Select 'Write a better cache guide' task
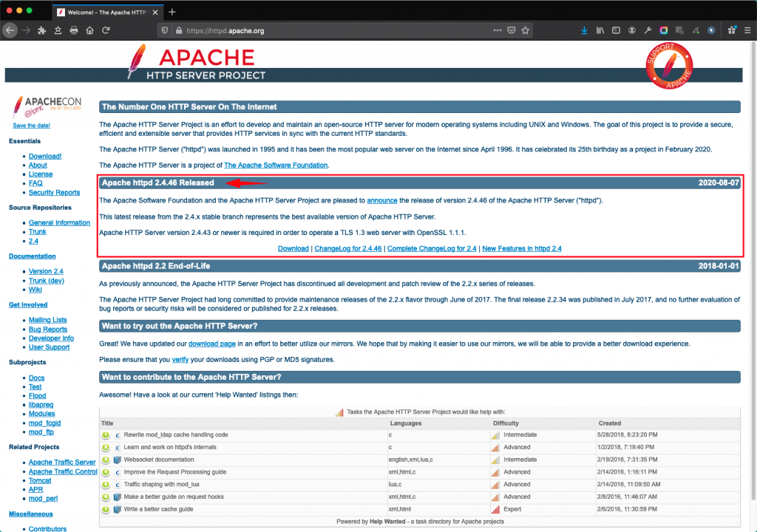Screen dimensions: 757x532 pos(158,509)
